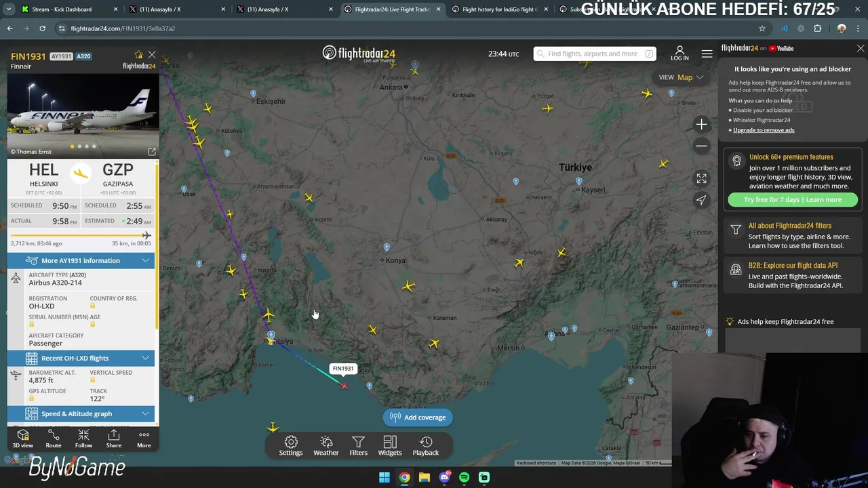Bookmark this page in Chrome
This screenshot has height=488, width=868.
point(762,28)
